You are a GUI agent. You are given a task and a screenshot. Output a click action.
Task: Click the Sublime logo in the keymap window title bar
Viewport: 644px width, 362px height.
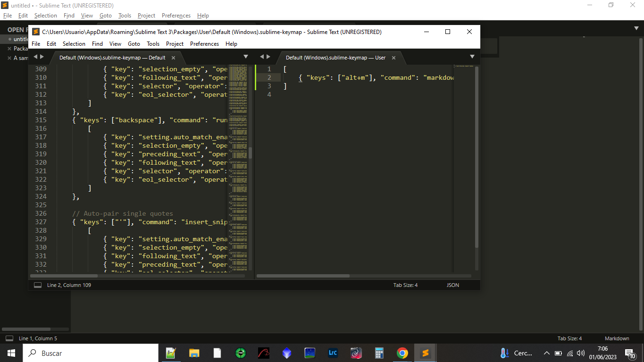(36, 32)
